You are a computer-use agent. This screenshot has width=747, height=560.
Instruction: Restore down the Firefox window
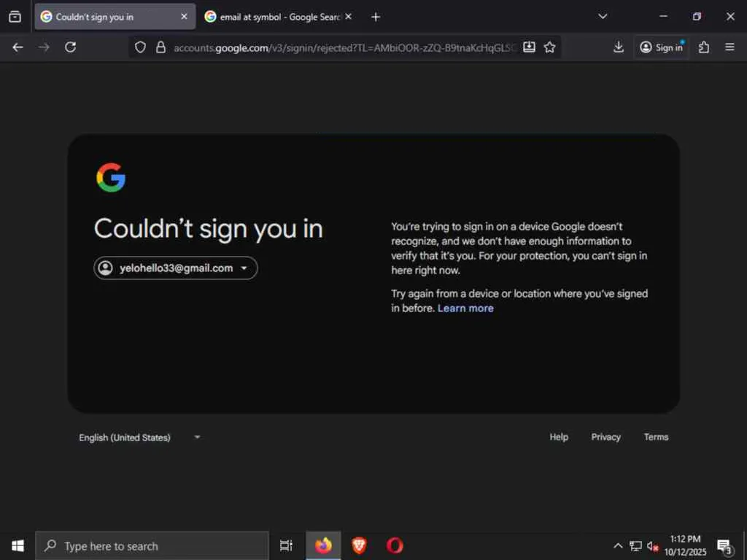[x=697, y=17]
